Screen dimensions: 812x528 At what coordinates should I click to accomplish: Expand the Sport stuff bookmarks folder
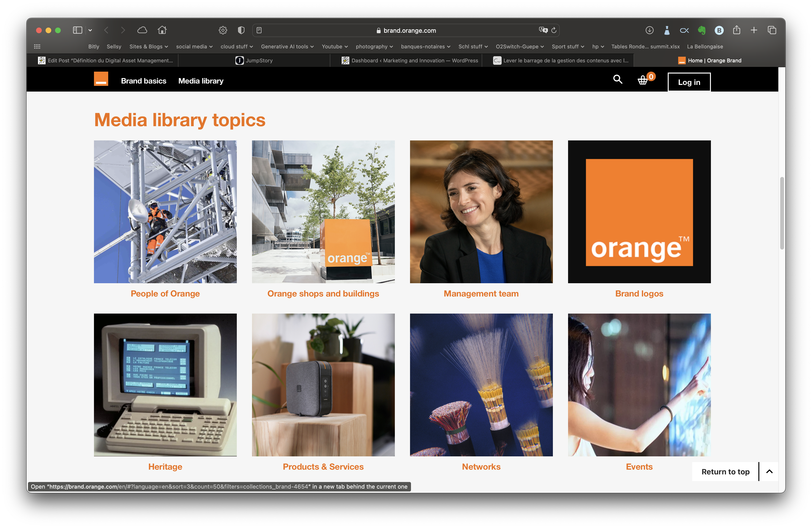tap(568, 46)
